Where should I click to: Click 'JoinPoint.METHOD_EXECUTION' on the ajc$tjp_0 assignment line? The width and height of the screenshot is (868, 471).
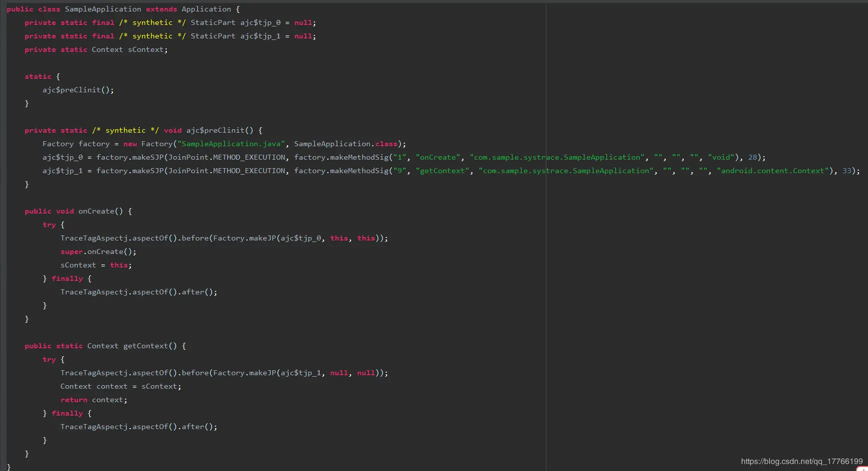[x=227, y=157]
